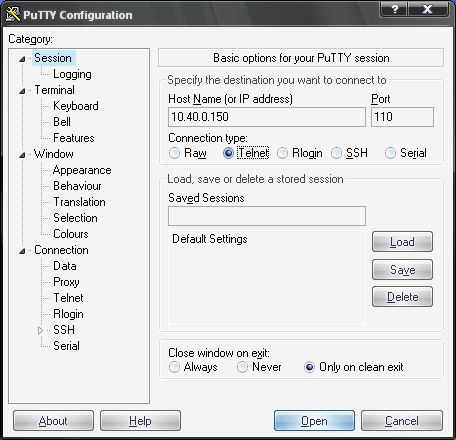Click the Load session button
This screenshot has height=440, width=456.
(x=402, y=242)
